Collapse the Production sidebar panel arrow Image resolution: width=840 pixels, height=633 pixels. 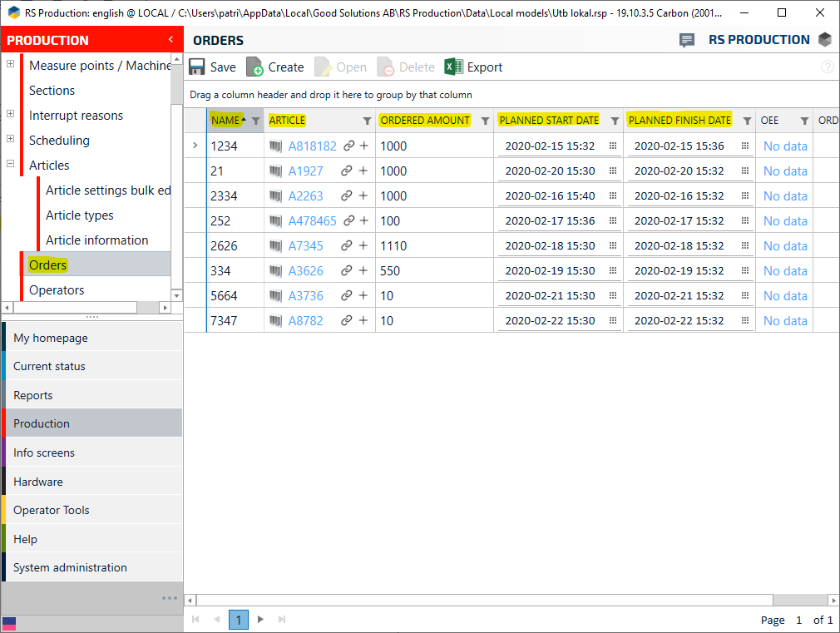coord(170,40)
